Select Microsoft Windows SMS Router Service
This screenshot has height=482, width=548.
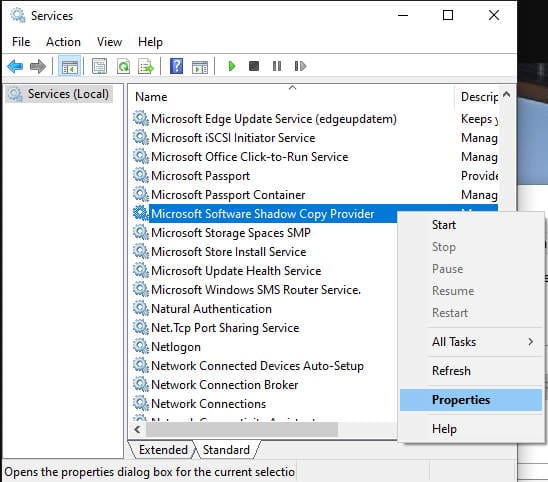click(x=255, y=289)
